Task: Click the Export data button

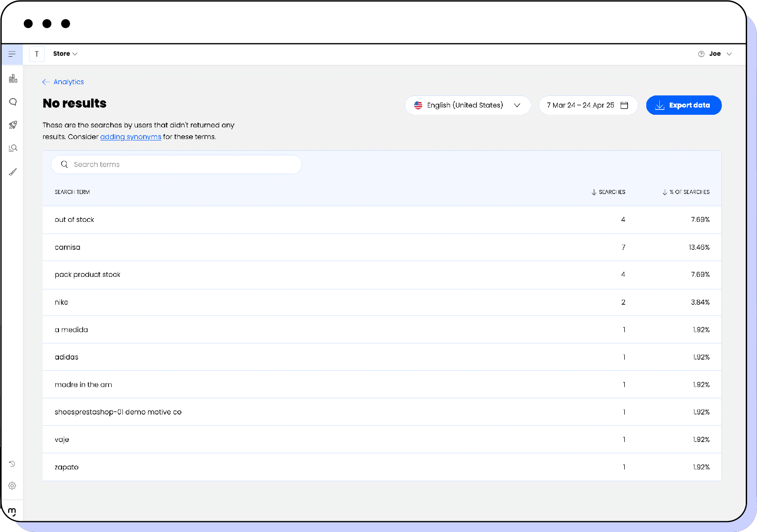Action: (x=684, y=105)
